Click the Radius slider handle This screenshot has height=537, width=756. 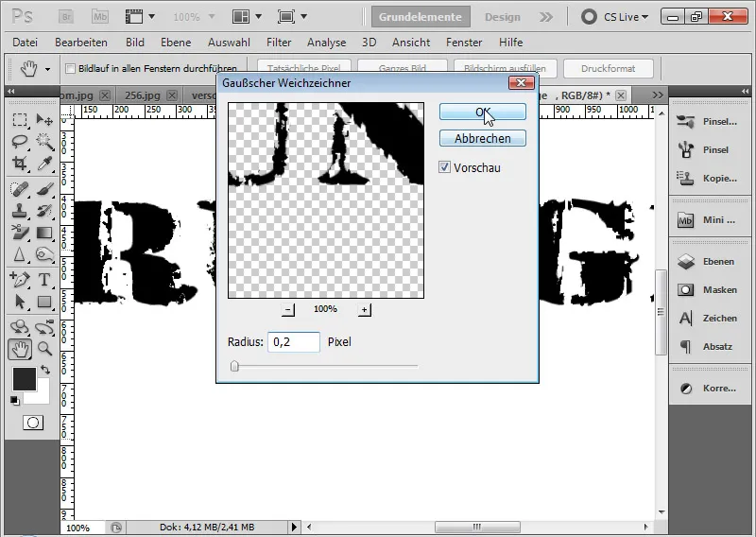click(234, 366)
